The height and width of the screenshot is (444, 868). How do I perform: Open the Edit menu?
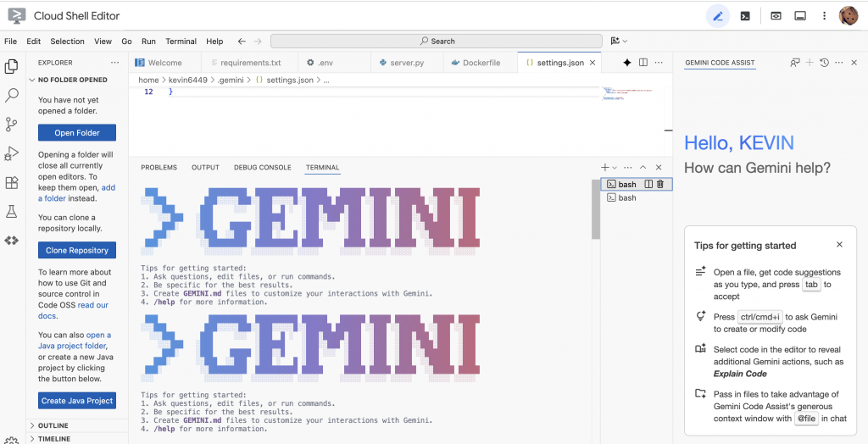[x=34, y=41]
